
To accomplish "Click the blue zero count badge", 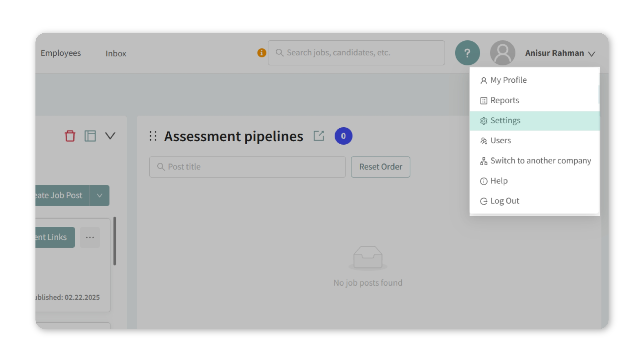I will click(x=343, y=136).
